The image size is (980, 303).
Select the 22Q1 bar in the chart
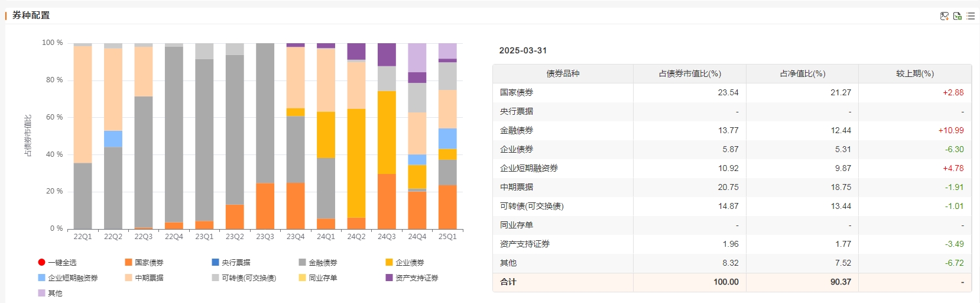pos(83,136)
